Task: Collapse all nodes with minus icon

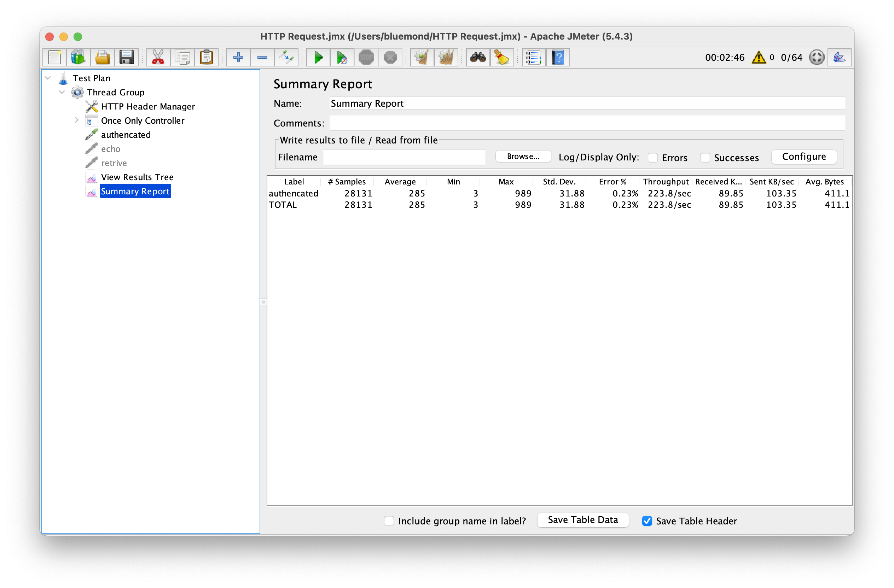Action: point(262,57)
